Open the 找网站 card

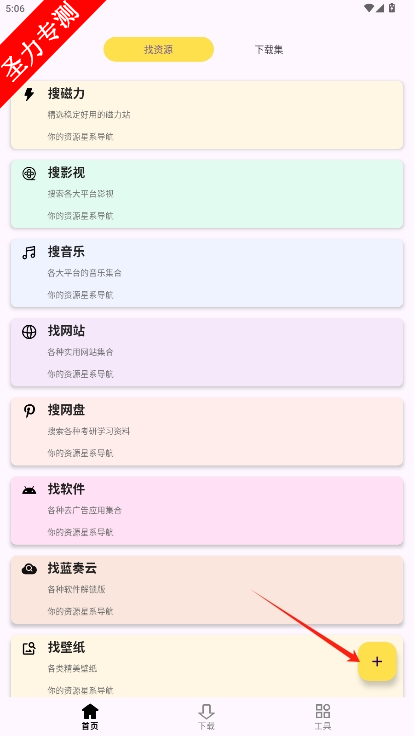[207, 353]
